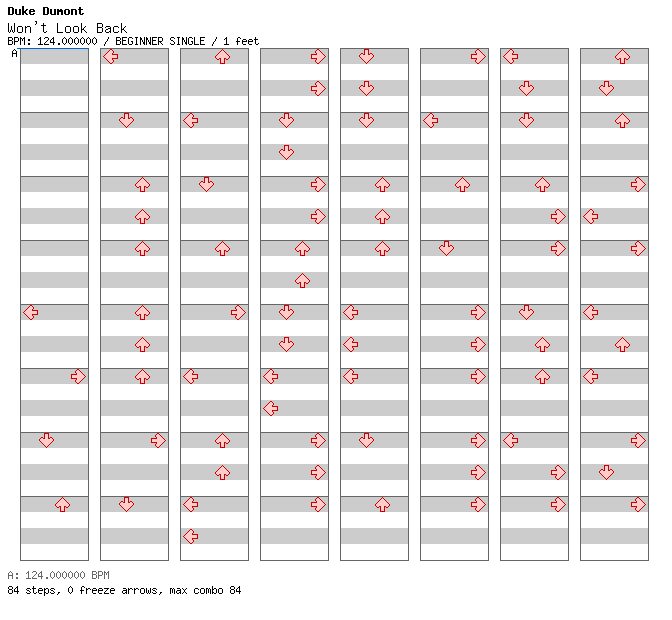672x620 pixels.
Task: Click the A tempo marker beside first column
Action: [14, 53]
